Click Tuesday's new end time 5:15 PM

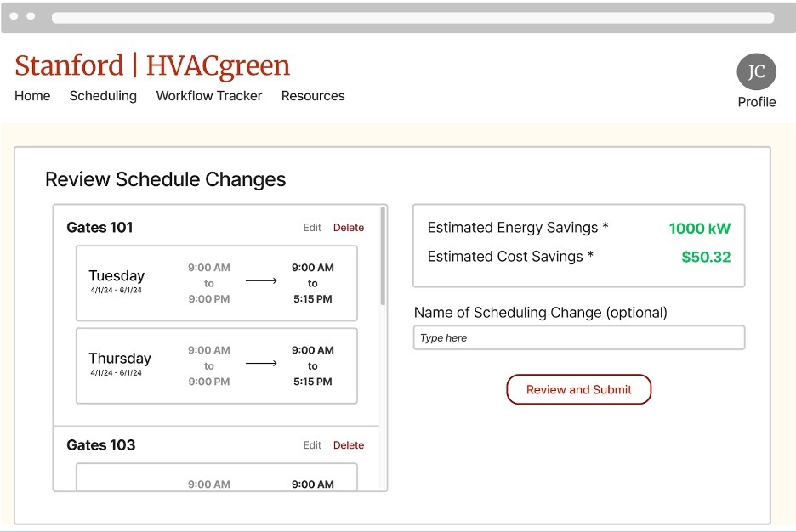(313, 299)
